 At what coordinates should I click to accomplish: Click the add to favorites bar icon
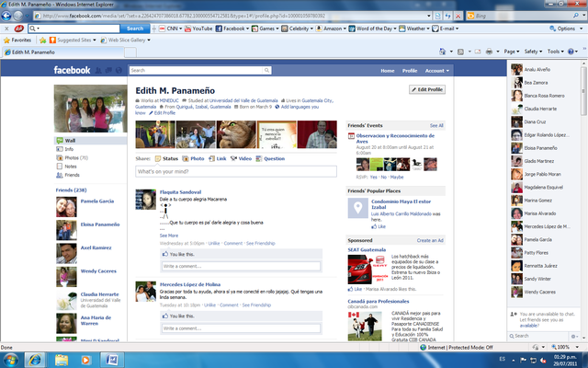point(43,40)
